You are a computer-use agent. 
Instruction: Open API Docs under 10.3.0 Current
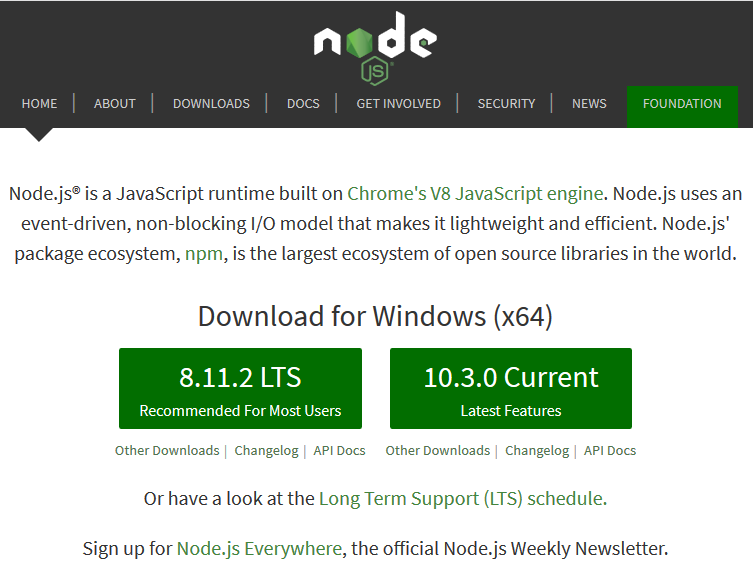[610, 451]
